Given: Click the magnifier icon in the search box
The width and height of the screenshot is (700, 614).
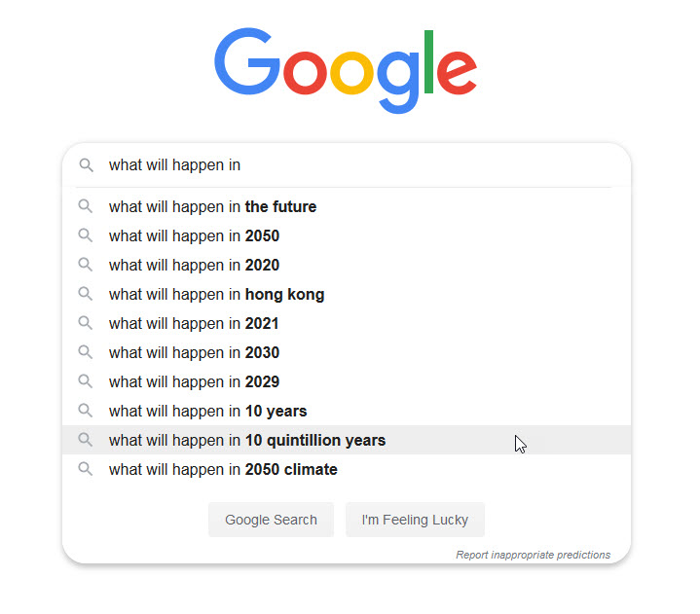Looking at the screenshot, I should point(87,165).
